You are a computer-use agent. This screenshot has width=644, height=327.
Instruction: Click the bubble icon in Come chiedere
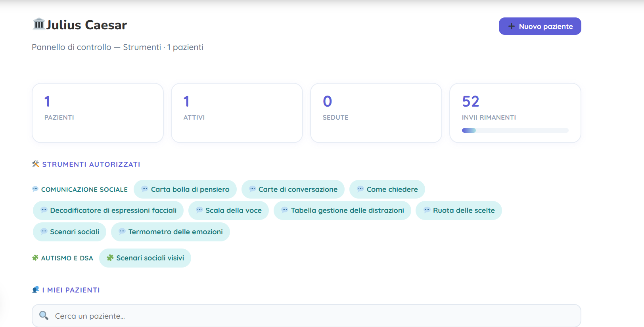point(360,189)
